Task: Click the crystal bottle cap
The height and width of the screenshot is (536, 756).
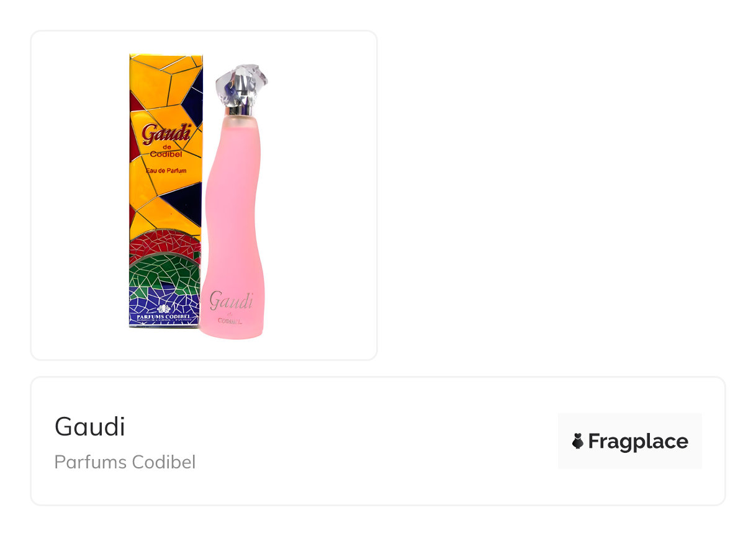Action: (241, 86)
